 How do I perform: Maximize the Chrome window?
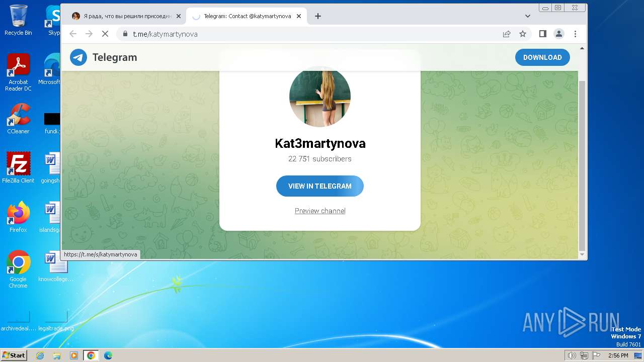point(558,8)
